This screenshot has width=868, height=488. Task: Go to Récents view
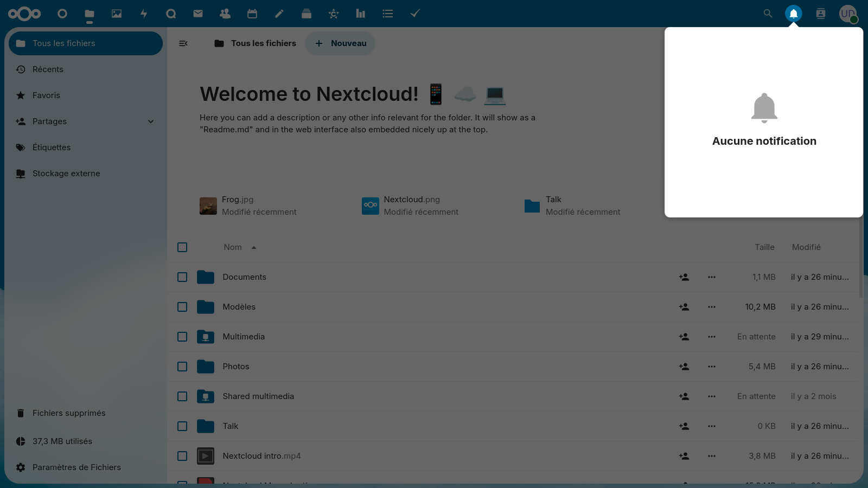tap(86, 69)
